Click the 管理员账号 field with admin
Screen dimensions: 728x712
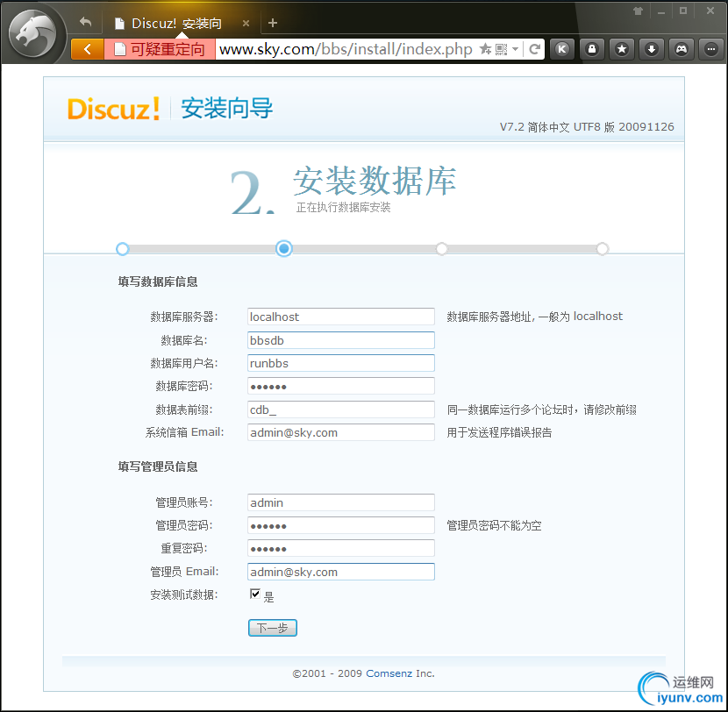(341, 502)
